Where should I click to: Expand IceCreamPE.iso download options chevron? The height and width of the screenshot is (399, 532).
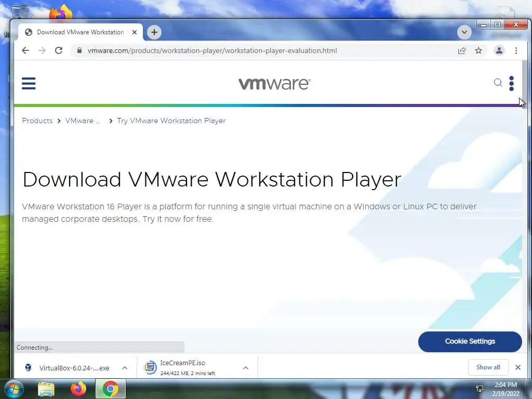coord(246,368)
